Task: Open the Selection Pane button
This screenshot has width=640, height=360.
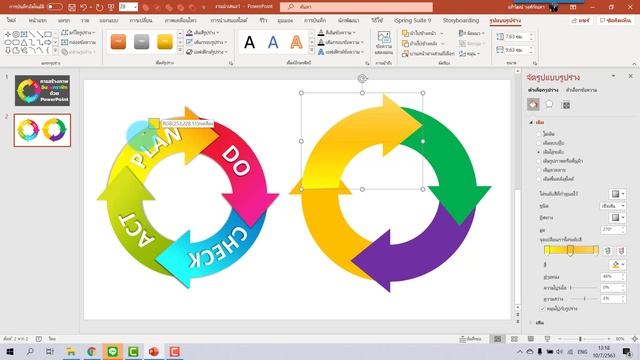Action: (x=428, y=53)
